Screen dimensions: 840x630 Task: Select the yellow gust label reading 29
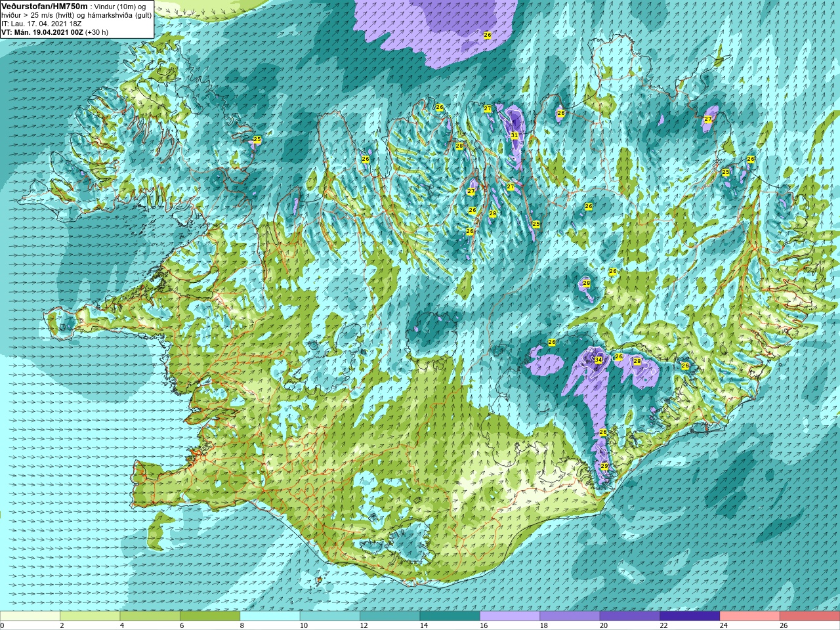click(x=604, y=466)
